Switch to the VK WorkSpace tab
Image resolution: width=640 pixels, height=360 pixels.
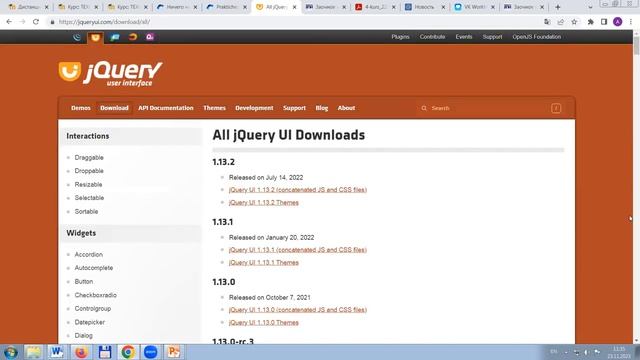pyautogui.click(x=474, y=7)
